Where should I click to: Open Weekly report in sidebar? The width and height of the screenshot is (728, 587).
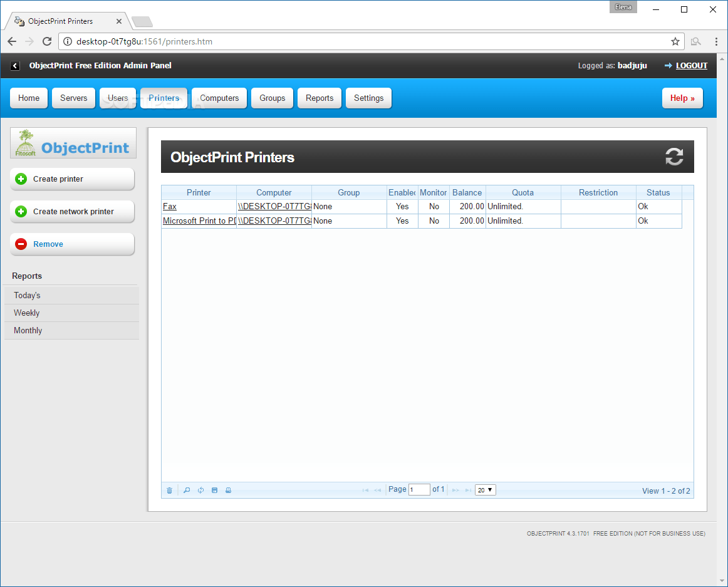pyautogui.click(x=71, y=313)
